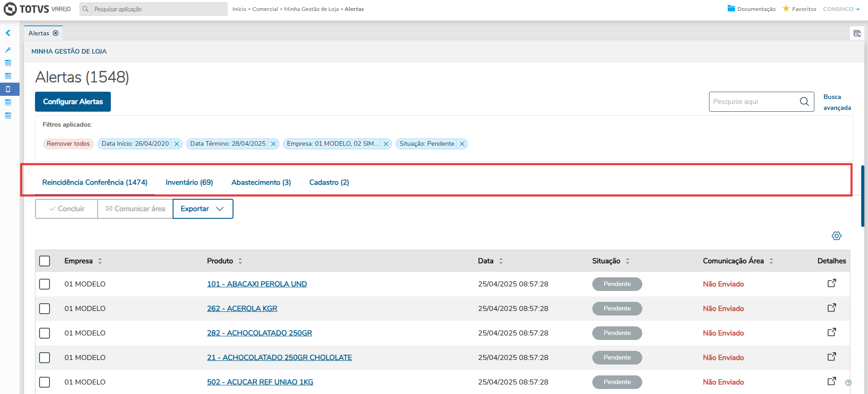Focus the Pesquisar aplicação search field

pos(159,9)
